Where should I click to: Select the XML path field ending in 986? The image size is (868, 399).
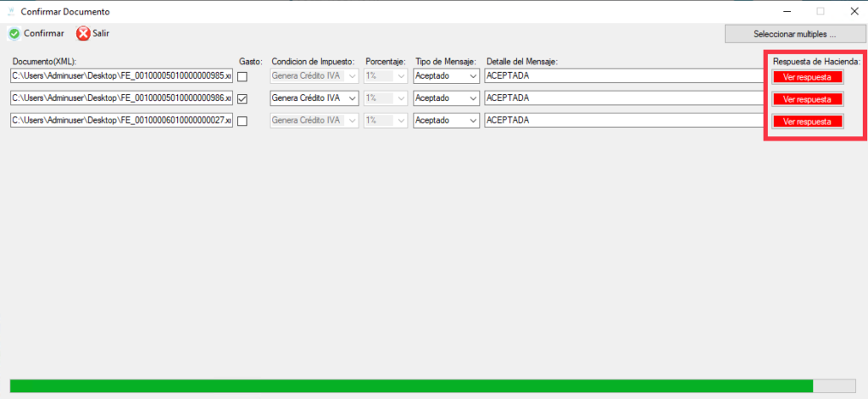coord(121,98)
